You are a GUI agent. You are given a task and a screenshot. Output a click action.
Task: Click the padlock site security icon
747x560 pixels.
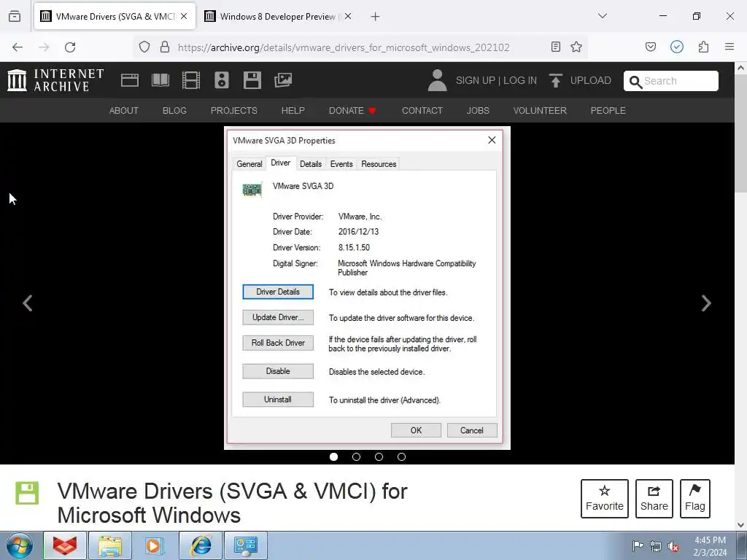[x=165, y=47]
